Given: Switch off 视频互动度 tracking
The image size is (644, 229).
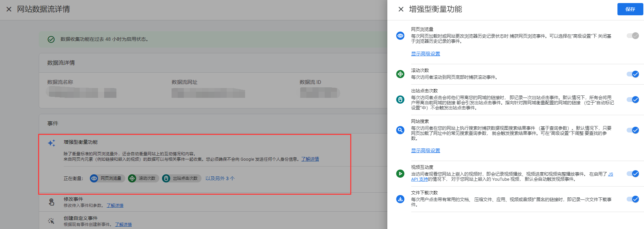Looking at the screenshot, I should 633,174.
